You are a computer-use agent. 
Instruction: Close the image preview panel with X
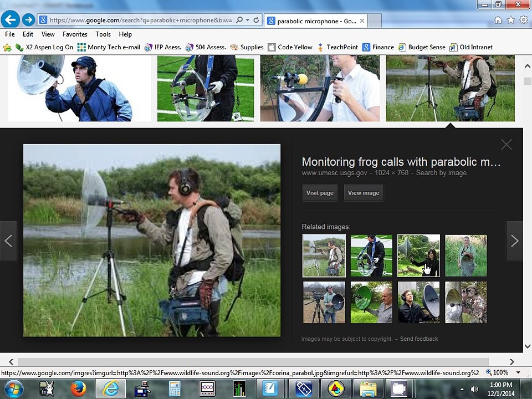click(506, 145)
